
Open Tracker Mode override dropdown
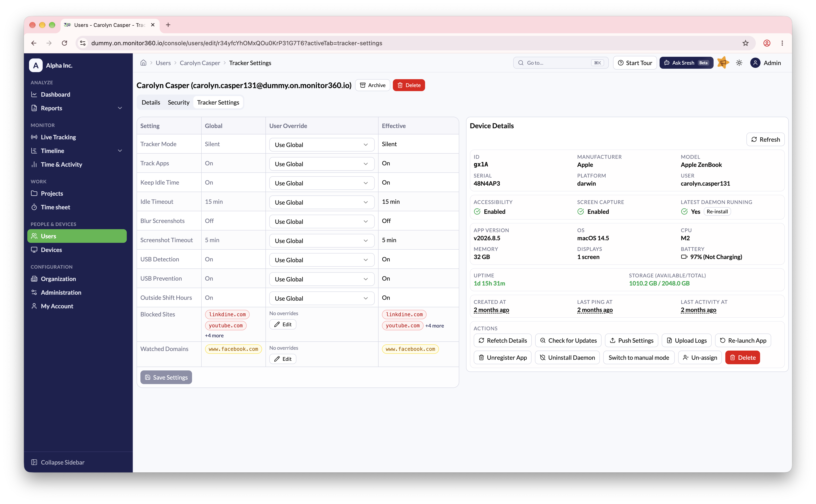pos(322,145)
